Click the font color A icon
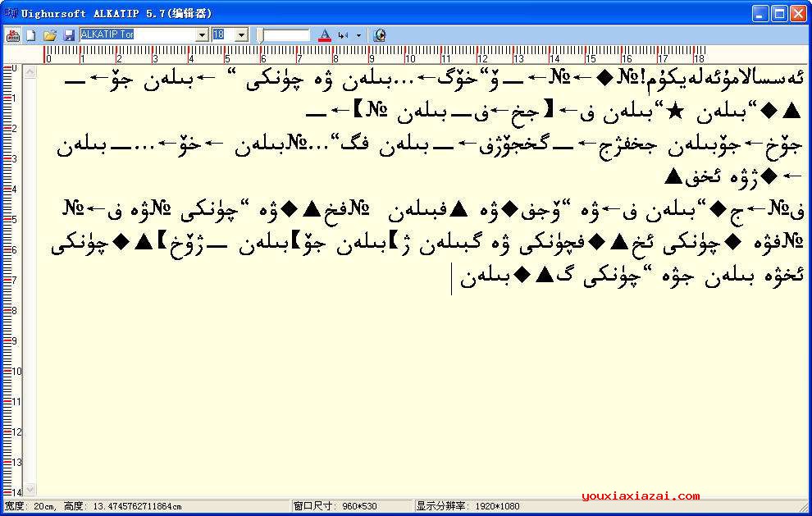812x516 pixels. click(x=325, y=35)
